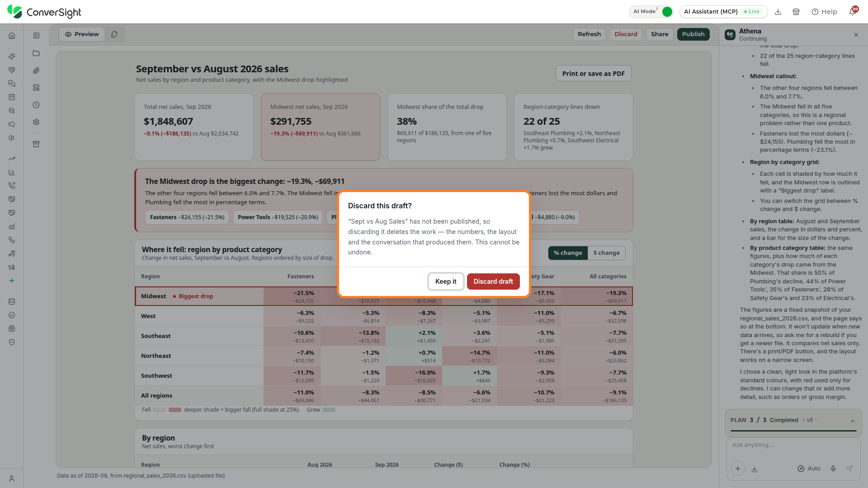Screen dimensions: 868x488
Task: Click the Discard toolbar button
Action: tap(626, 34)
